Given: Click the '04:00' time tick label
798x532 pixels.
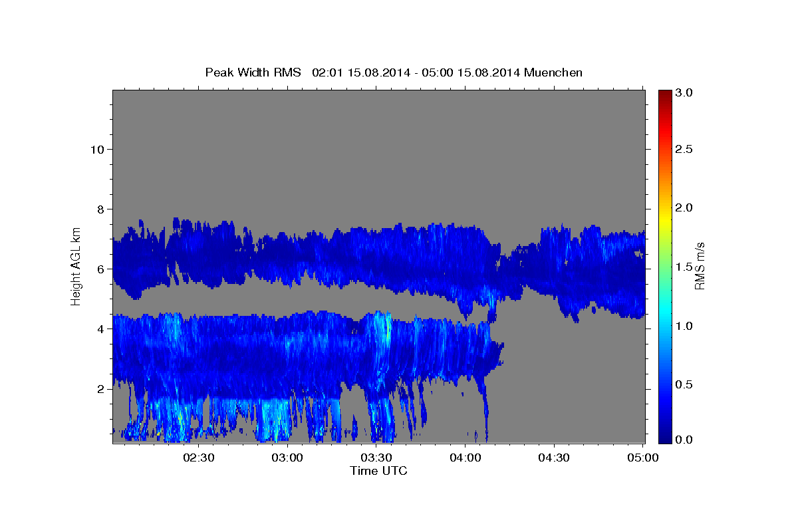Looking at the screenshot, I should pos(465,458).
